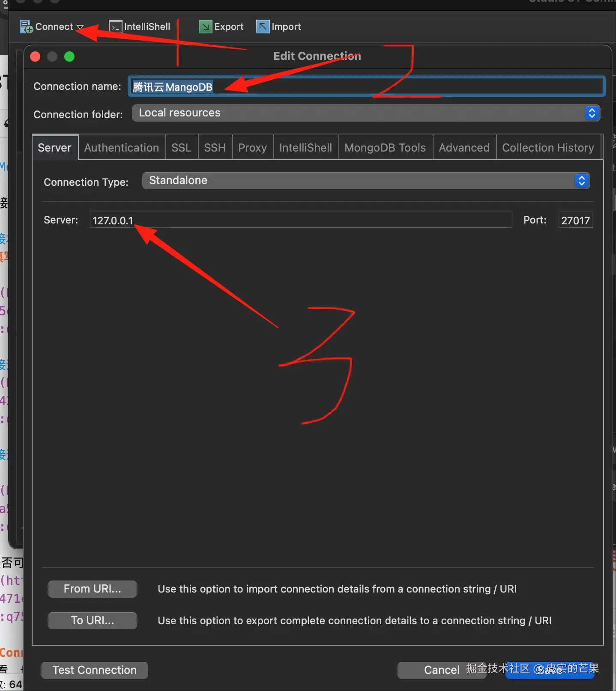Expand the Connection Type dropdown

pos(366,181)
